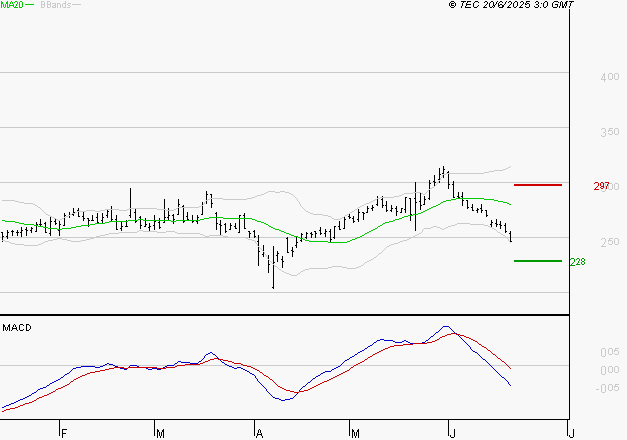Screen dimensions: 627x440
Task: Click the 297 resistance price label
Action: point(601,186)
